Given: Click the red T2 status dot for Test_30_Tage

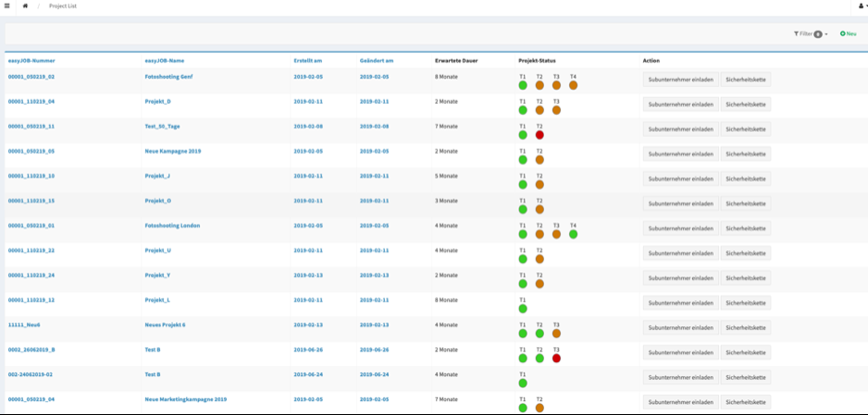Looking at the screenshot, I should pos(539,134).
